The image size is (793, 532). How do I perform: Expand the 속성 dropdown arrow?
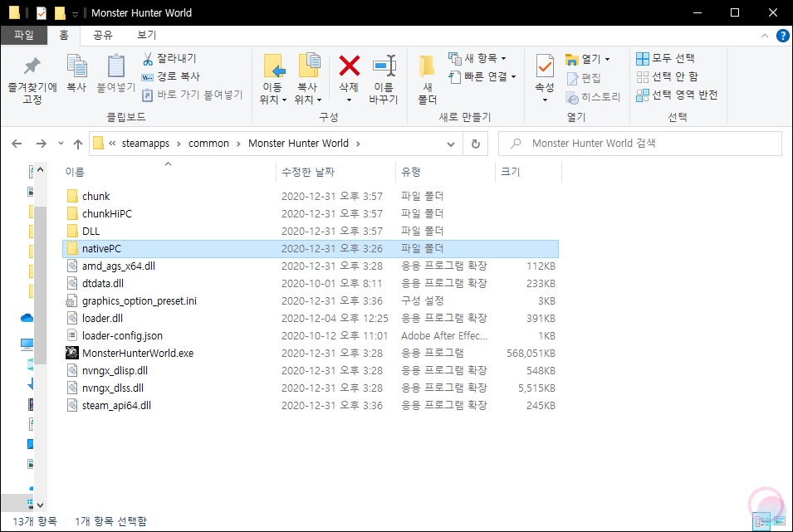coord(545,100)
